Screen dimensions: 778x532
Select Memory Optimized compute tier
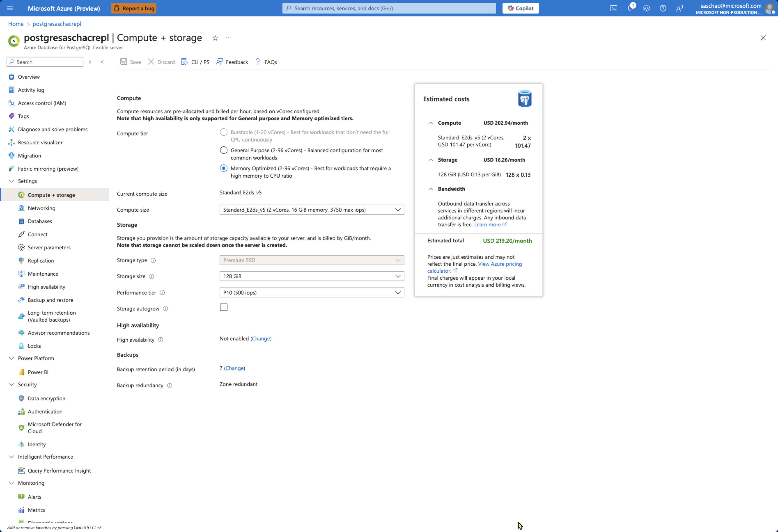tap(224, 168)
